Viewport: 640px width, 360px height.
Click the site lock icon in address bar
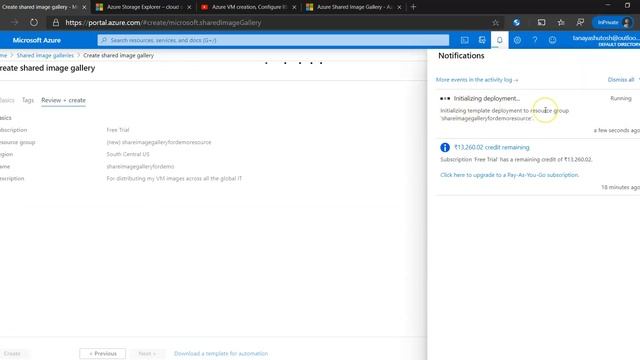pyautogui.click(x=56, y=23)
